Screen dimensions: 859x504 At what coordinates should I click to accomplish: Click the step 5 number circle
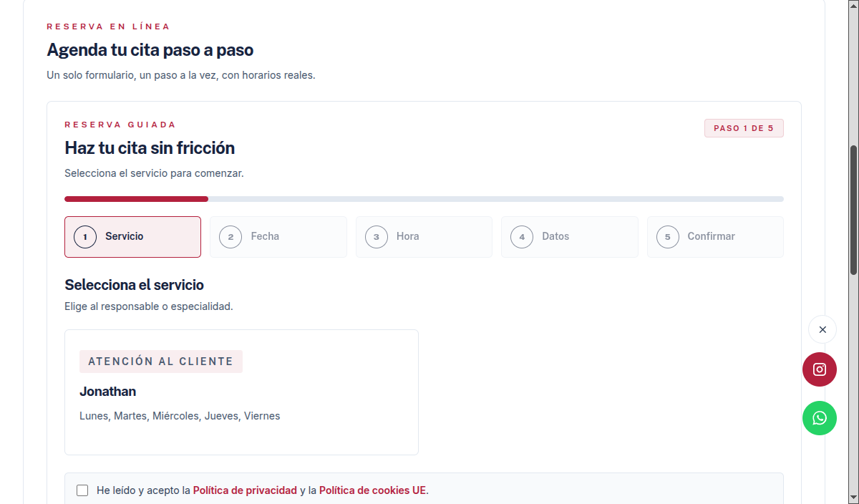(x=668, y=237)
